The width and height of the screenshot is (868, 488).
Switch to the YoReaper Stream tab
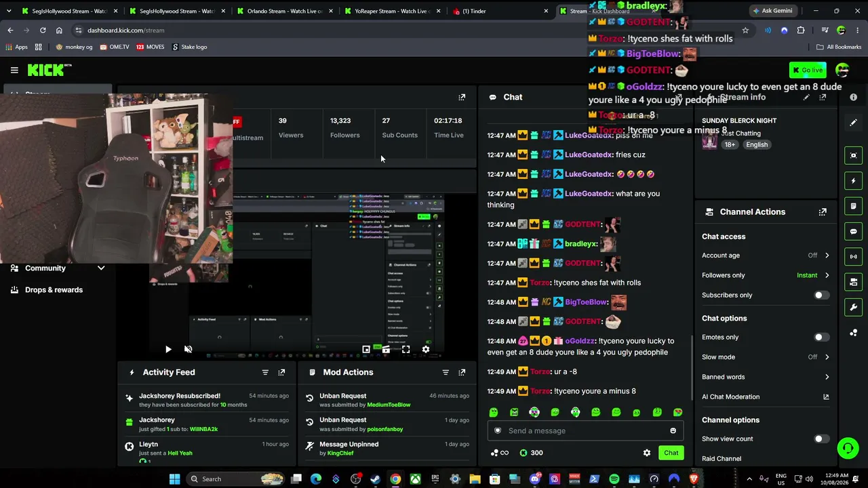pos(392,11)
